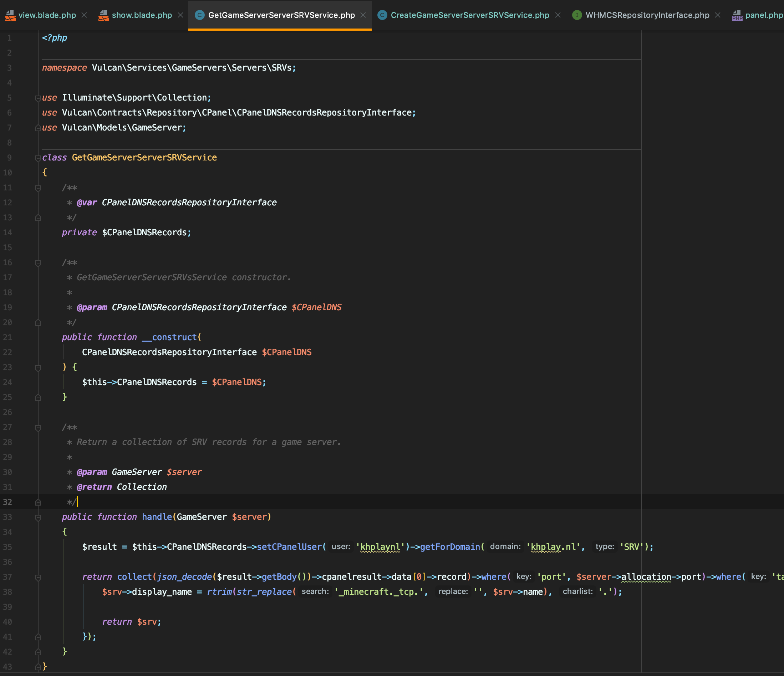Close the CreateGameServerServerSRVService.php tab

[x=558, y=15]
